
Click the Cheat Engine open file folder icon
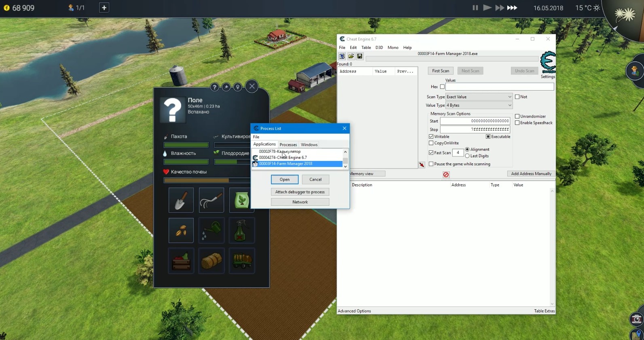[351, 56]
